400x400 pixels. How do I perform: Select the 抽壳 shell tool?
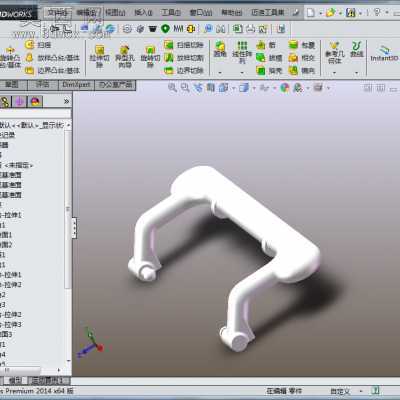(x=269, y=71)
